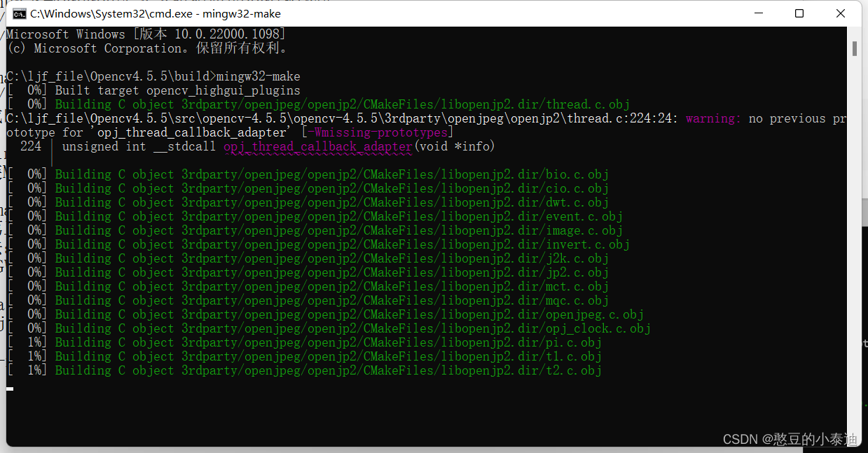Minimize the cmd.exe window
This screenshot has height=453, width=868.
[x=758, y=13]
